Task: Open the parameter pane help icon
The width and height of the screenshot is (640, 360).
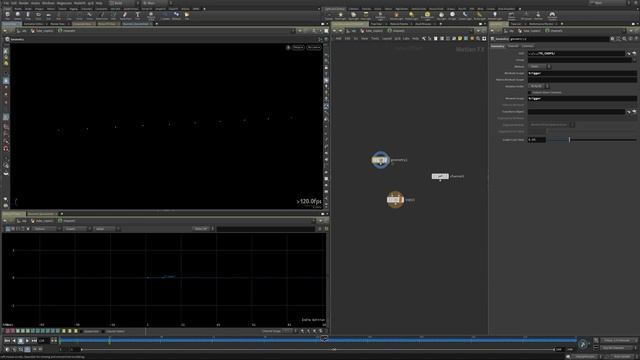Action: pyautogui.click(x=636, y=39)
